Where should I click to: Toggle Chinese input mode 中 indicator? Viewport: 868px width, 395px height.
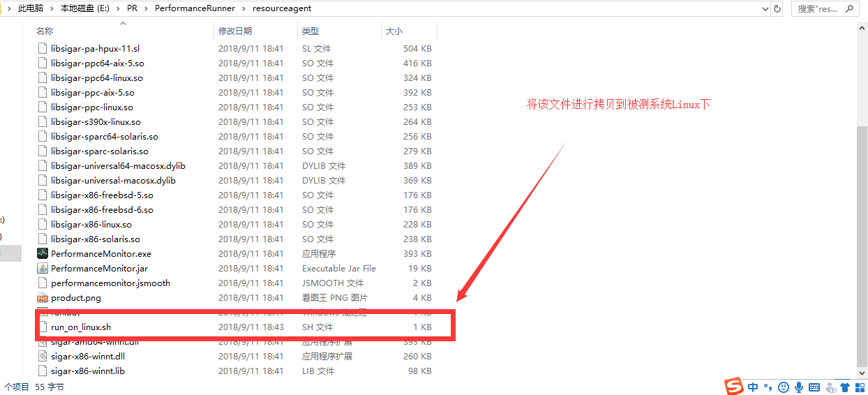(753, 387)
